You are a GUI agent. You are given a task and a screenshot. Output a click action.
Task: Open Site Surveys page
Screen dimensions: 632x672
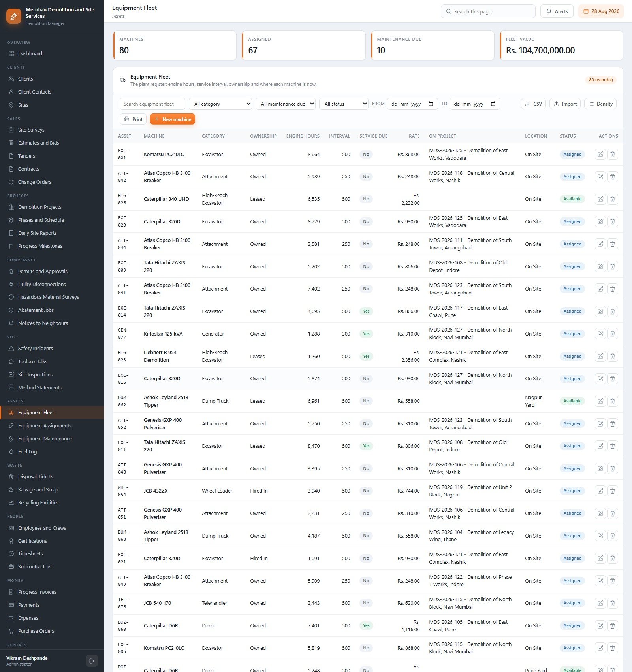tap(52, 130)
